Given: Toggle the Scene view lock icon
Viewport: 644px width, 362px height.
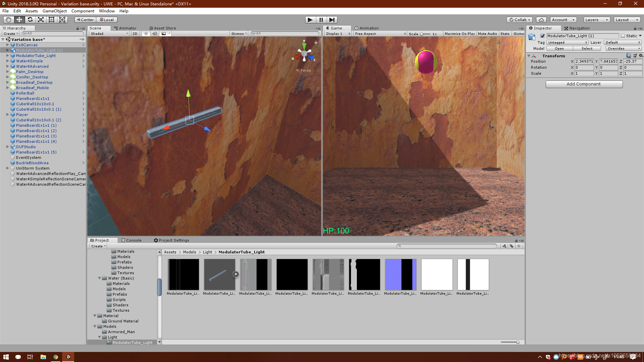Looking at the screenshot, I should tap(316, 42).
